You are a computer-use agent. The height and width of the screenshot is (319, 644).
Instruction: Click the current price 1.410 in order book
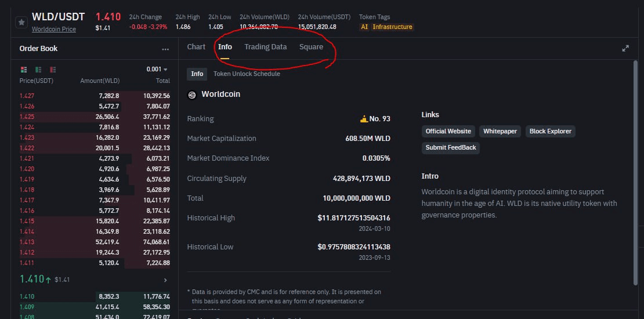tap(32, 280)
